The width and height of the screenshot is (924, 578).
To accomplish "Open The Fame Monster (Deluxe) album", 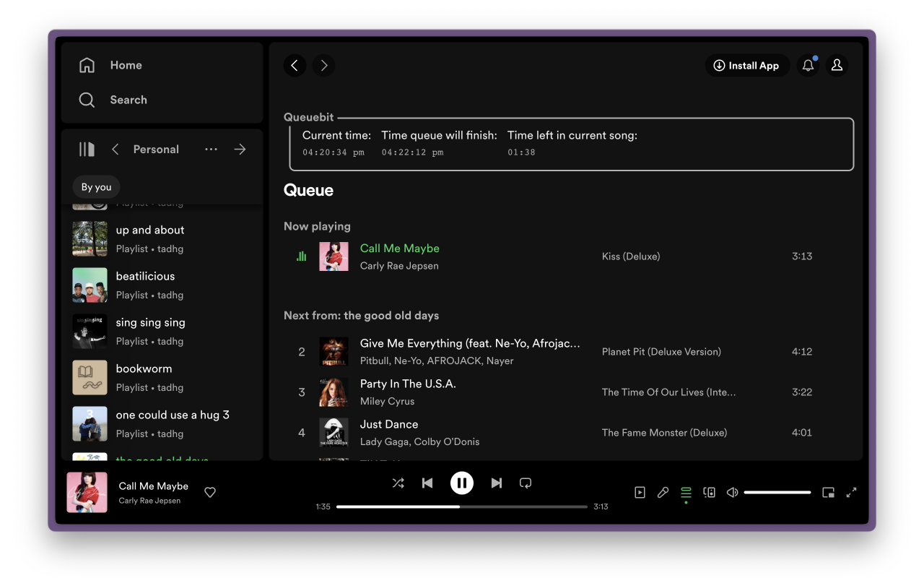I will coord(664,433).
